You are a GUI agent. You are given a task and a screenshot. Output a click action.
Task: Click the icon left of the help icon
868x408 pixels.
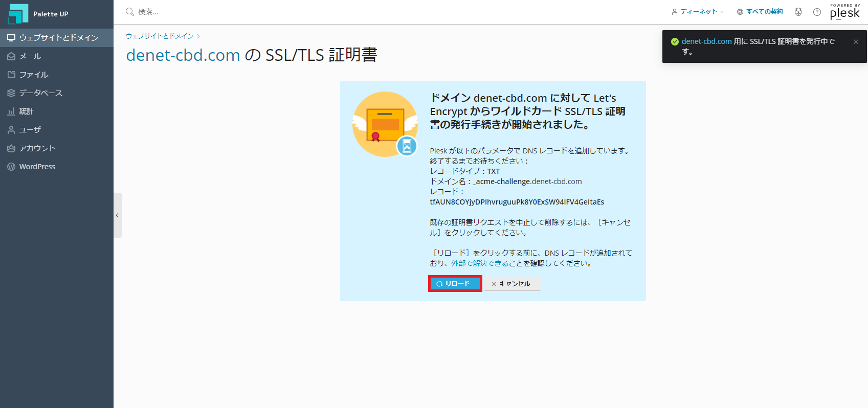798,12
